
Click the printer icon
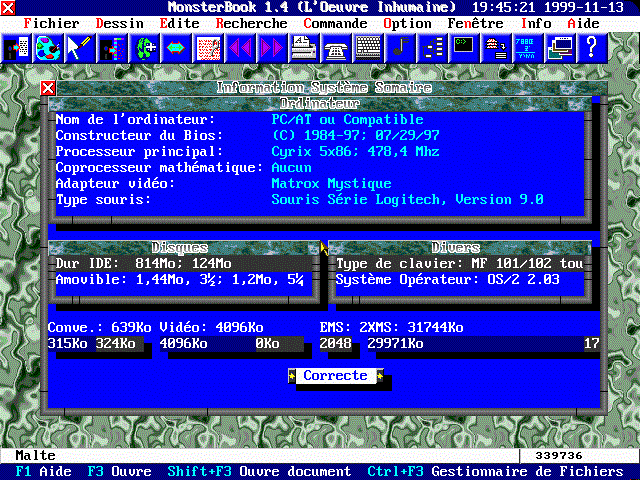pos(304,48)
